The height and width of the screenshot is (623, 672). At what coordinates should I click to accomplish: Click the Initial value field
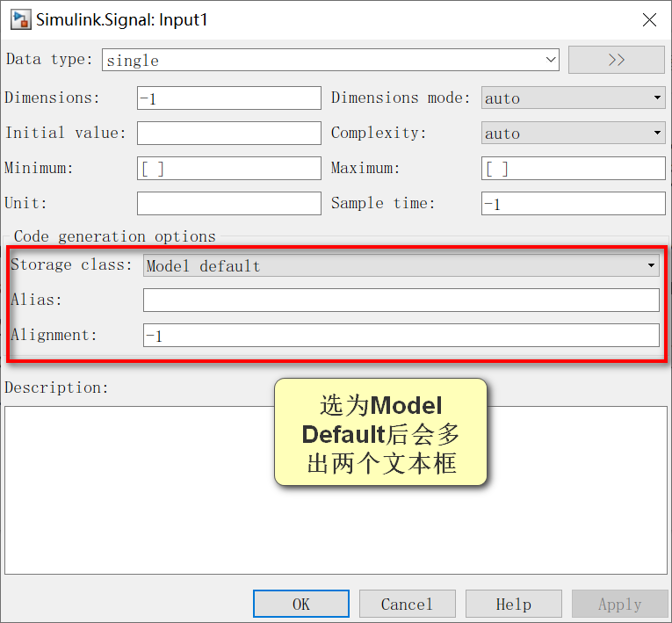coord(229,133)
